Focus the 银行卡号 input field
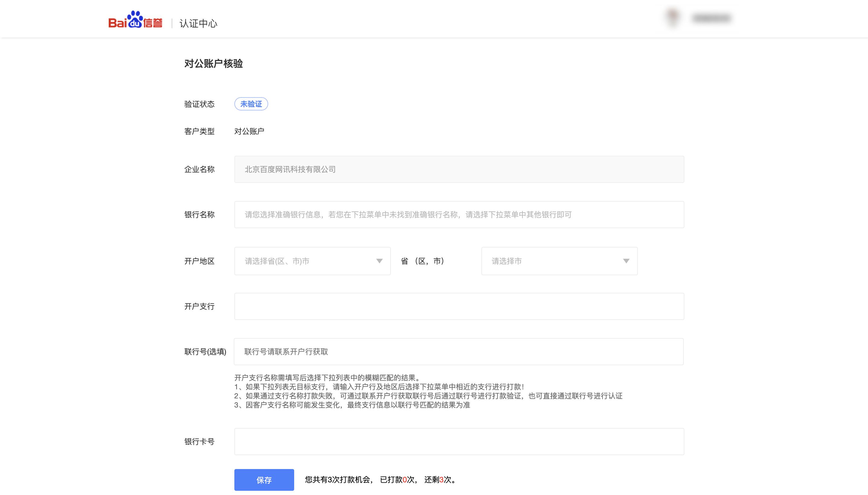The height and width of the screenshot is (495, 868). click(458, 441)
